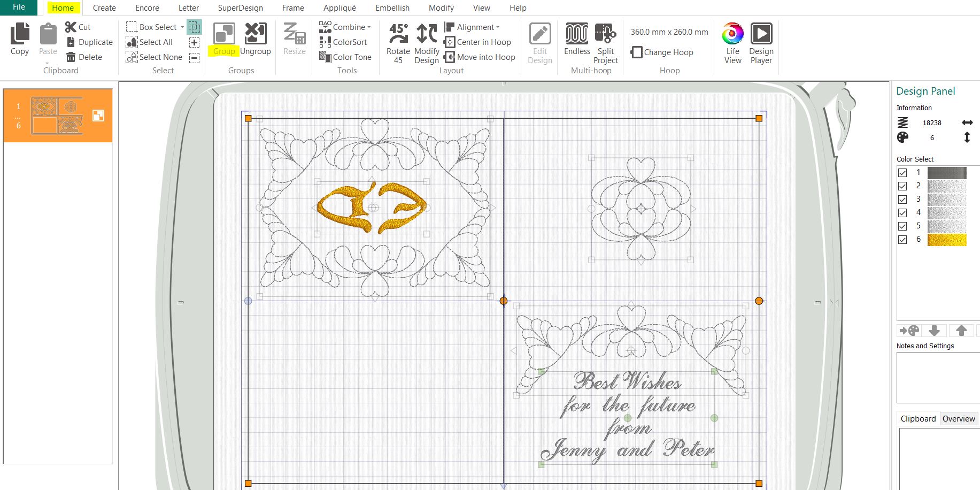Click the Change Hoop button
Viewport: 980px width, 490px height.
pyautogui.click(x=662, y=52)
